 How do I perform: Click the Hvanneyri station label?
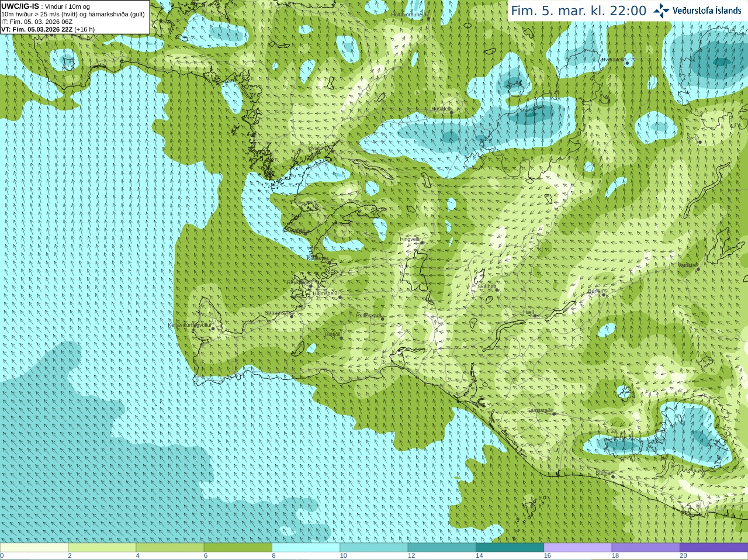point(319,148)
